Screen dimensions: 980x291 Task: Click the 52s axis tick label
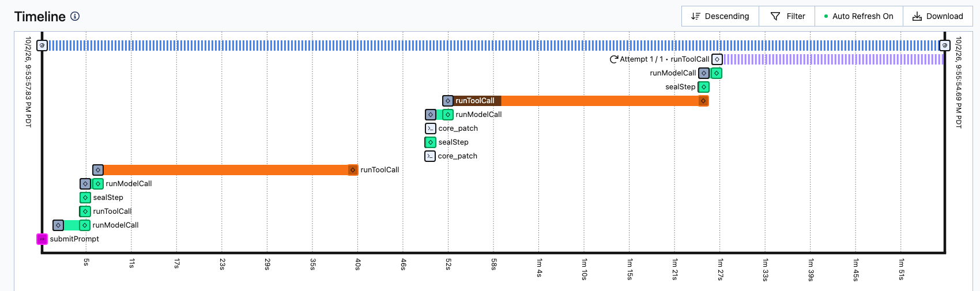(448, 264)
